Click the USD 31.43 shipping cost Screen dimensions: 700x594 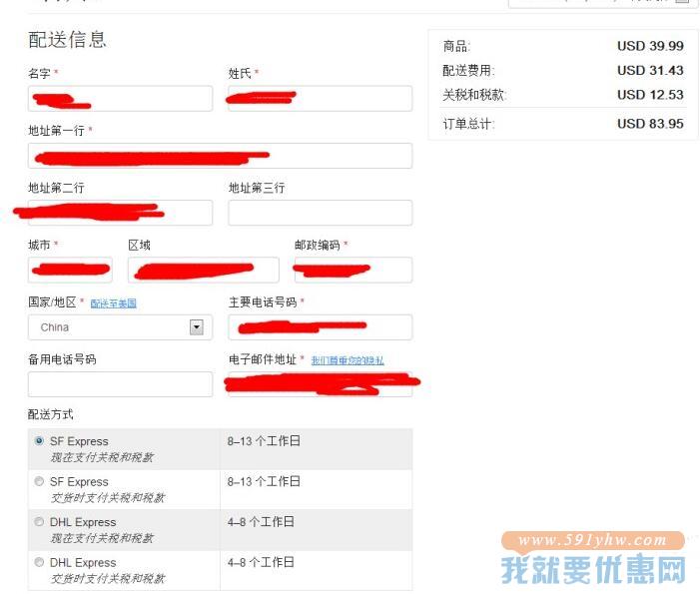click(x=650, y=70)
